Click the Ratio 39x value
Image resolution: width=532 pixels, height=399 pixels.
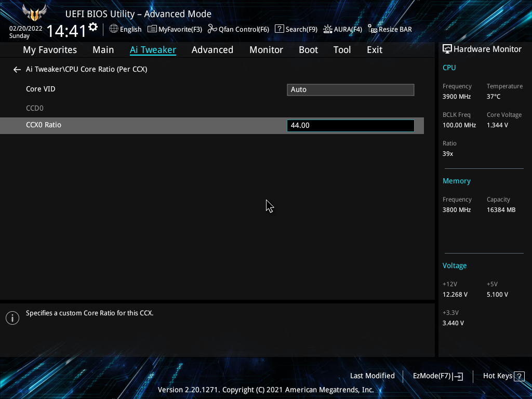pyautogui.click(x=448, y=154)
